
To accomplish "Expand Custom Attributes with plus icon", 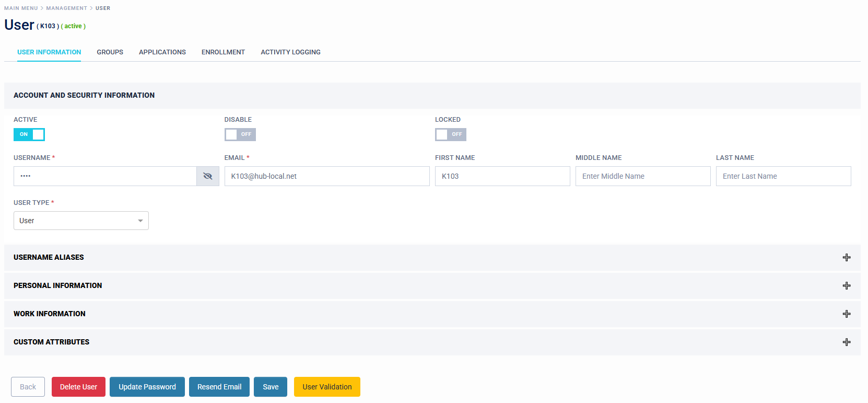I will [846, 342].
